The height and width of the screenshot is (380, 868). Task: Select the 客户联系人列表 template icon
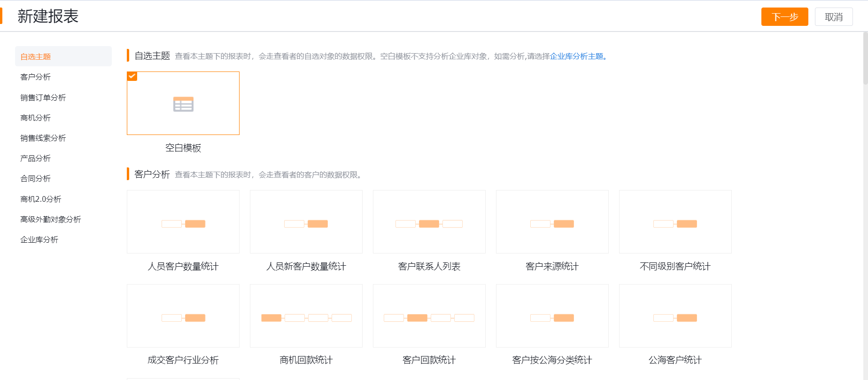(x=429, y=224)
